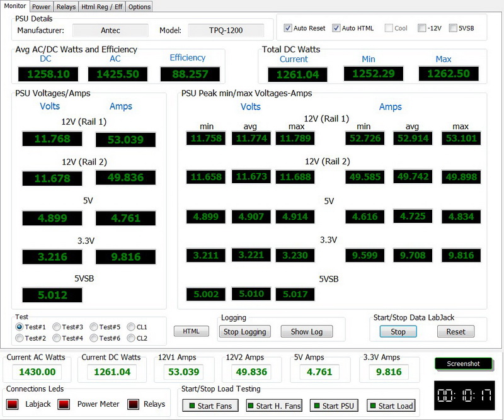Disable the Auto Reset checkbox
This screenshot has height=420, width=504.
pyautogui.click(x=288, y=28)
